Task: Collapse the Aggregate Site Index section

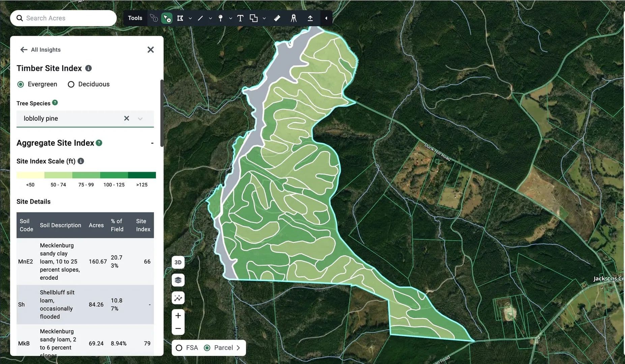Action: 152,143
